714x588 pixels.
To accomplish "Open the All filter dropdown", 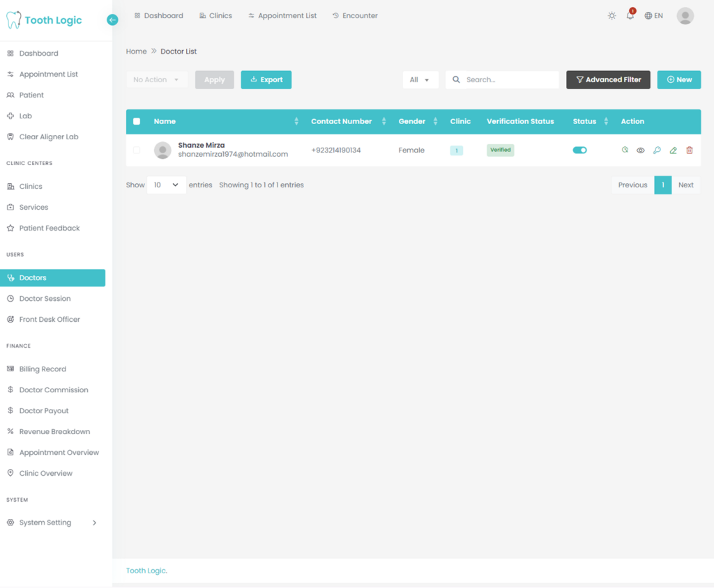I will point(420,79).
